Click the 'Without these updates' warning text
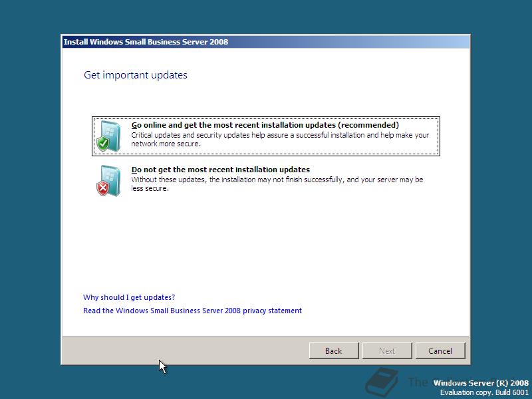 pos(277,184)
